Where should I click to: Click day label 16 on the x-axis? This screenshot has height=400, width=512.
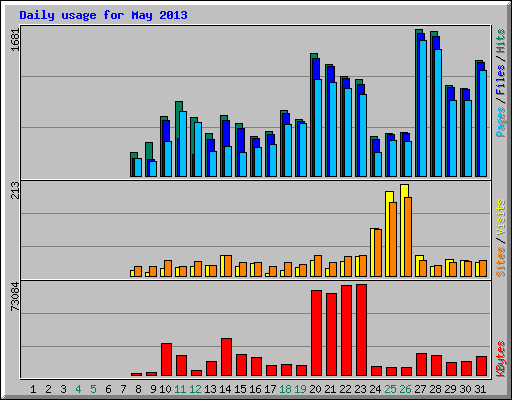tap(255, 389)
